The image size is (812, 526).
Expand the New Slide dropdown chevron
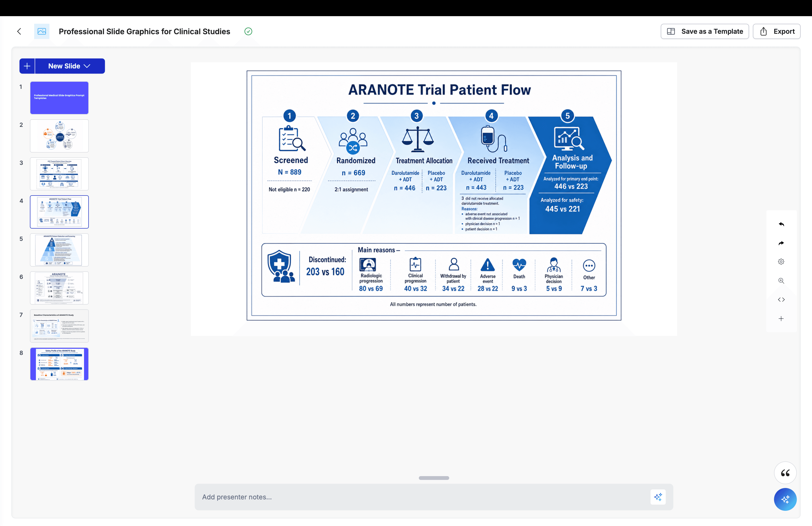tap(87, 66)
